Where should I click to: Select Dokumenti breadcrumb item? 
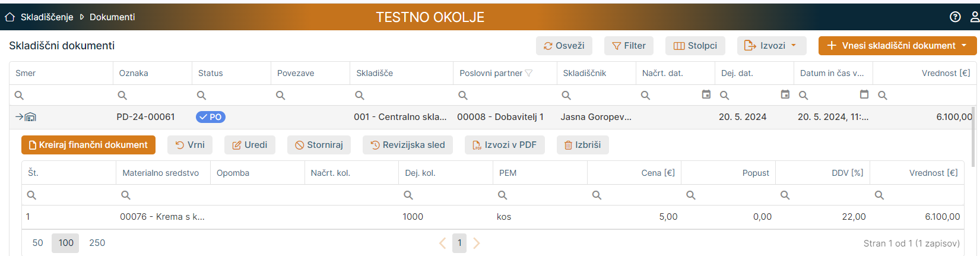coord(112,17)
